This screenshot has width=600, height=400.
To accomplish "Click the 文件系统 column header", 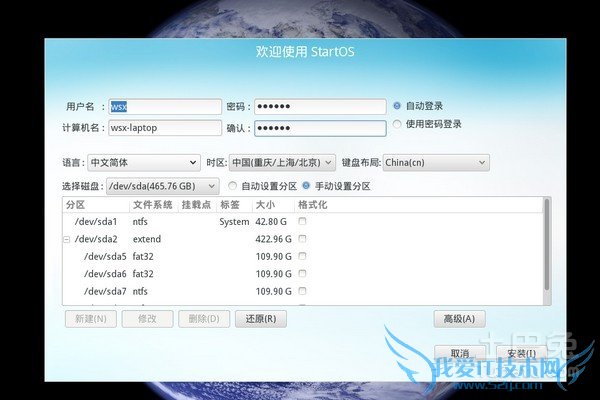I will (x=154, y=205).
